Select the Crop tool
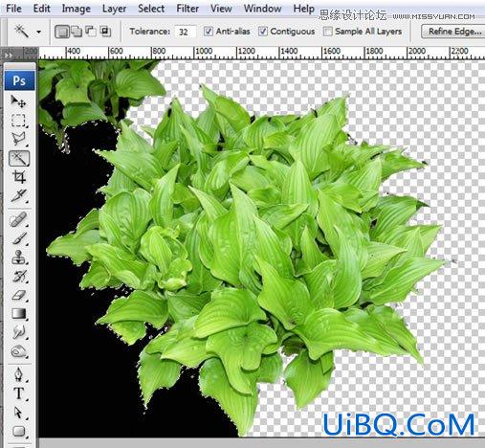Image resolution: width=485 pixels, height=448 pixels. pyautogui.click(x=18, y=177)
